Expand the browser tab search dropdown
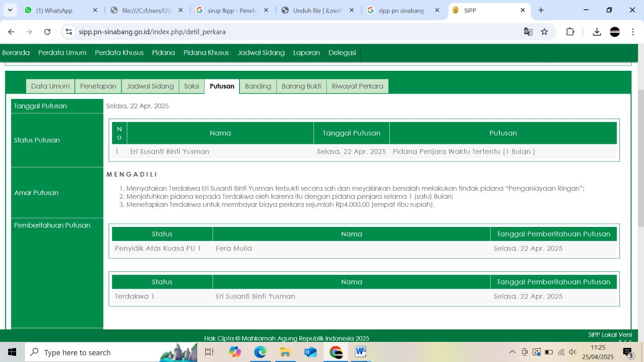The width and height of the screenshot is (644, 362). coord(10,10)
